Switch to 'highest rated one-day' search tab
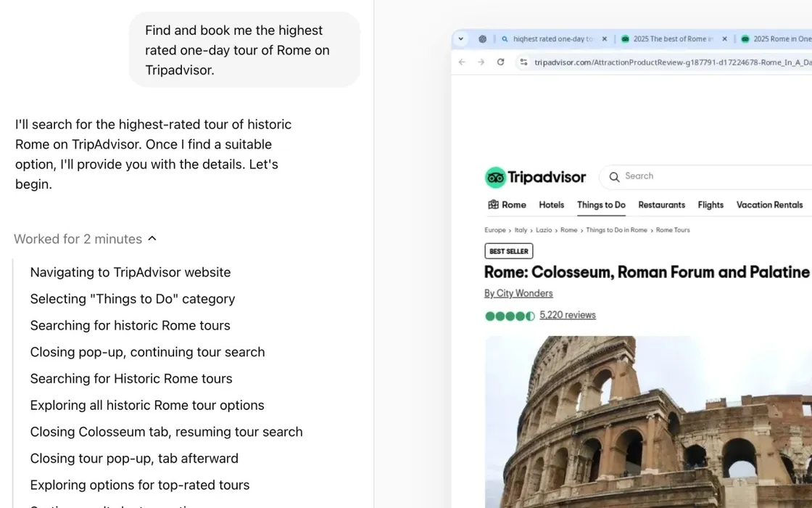This screenshot has height=508, width=812. (552, 39)
